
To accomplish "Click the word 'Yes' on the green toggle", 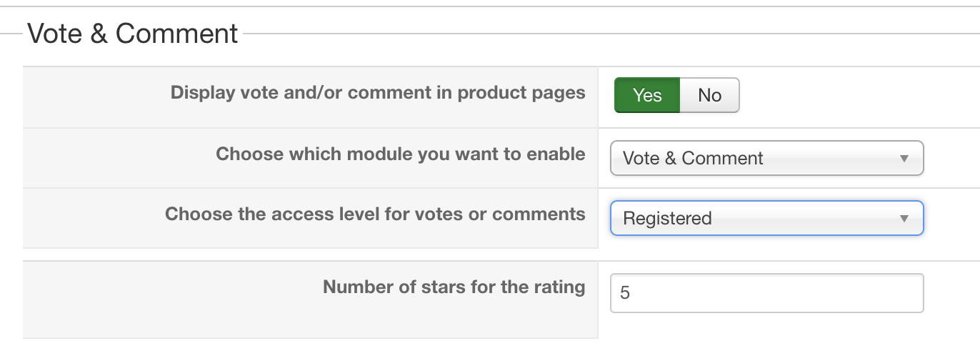I will point(646,95).
